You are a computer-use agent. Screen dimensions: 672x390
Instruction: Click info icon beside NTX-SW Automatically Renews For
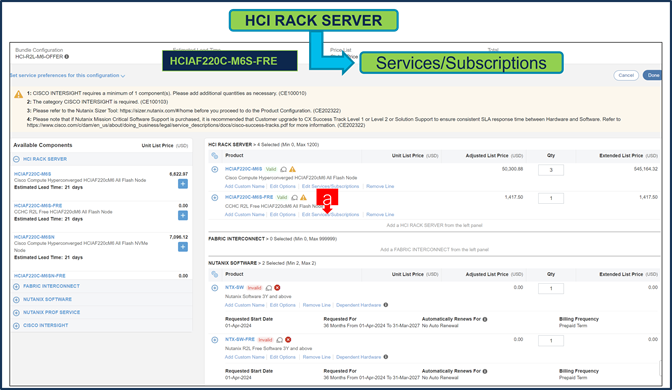click(485, 319)
